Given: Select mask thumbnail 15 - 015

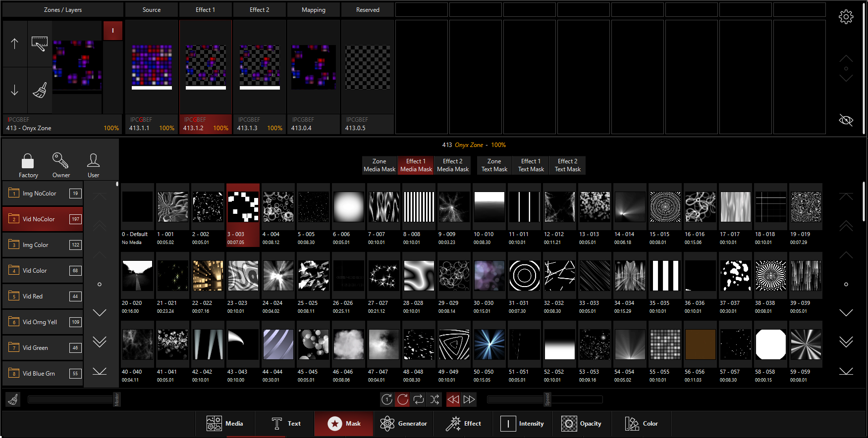Looking at the screenshot, I should click(x=665, y=215).
